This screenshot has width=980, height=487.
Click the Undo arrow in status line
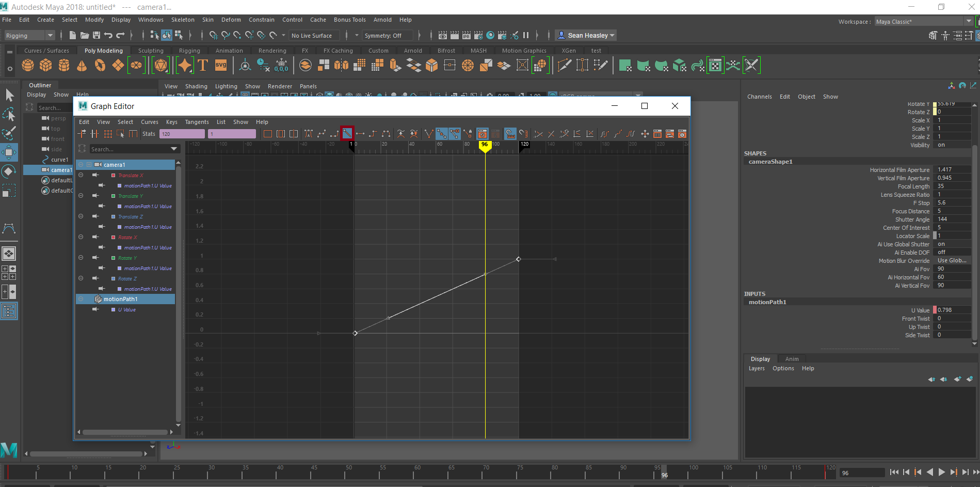tap(108, 35)
